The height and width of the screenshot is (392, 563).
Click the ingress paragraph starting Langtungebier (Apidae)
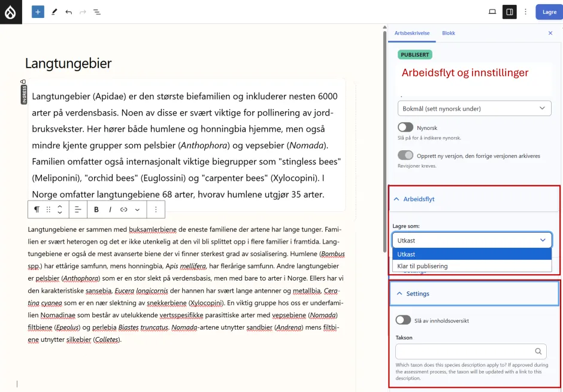pyautogui.click(x=186, y=145)
